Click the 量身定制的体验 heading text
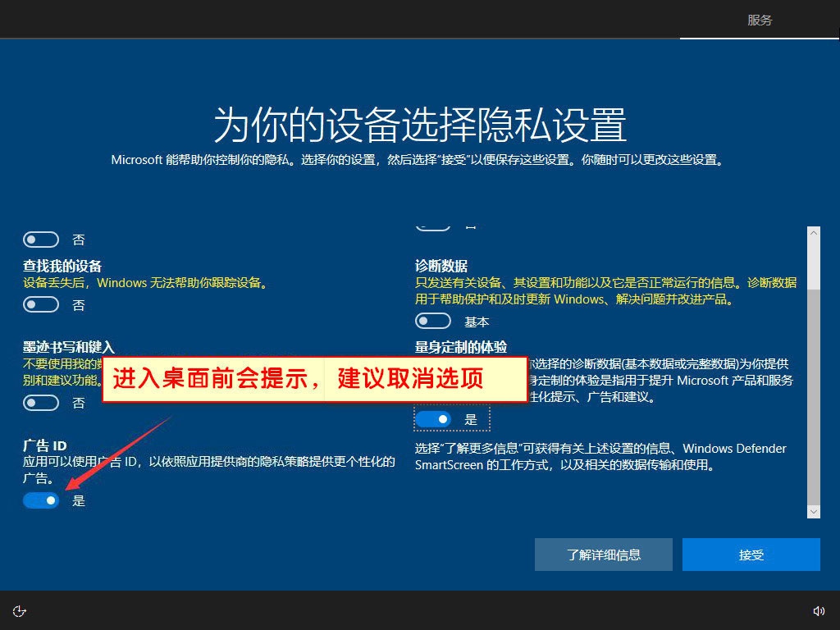The image size is (840, 630). click(461, 347)
